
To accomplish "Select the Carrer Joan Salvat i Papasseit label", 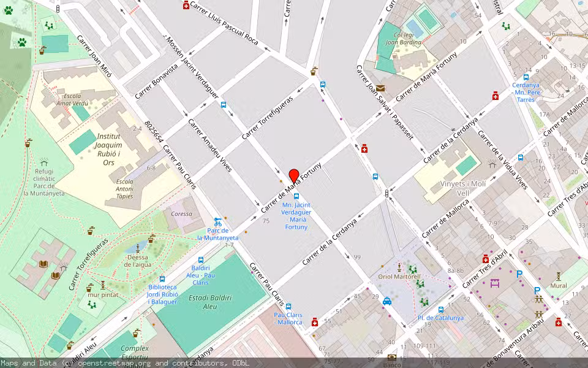I will coord(385,102).
